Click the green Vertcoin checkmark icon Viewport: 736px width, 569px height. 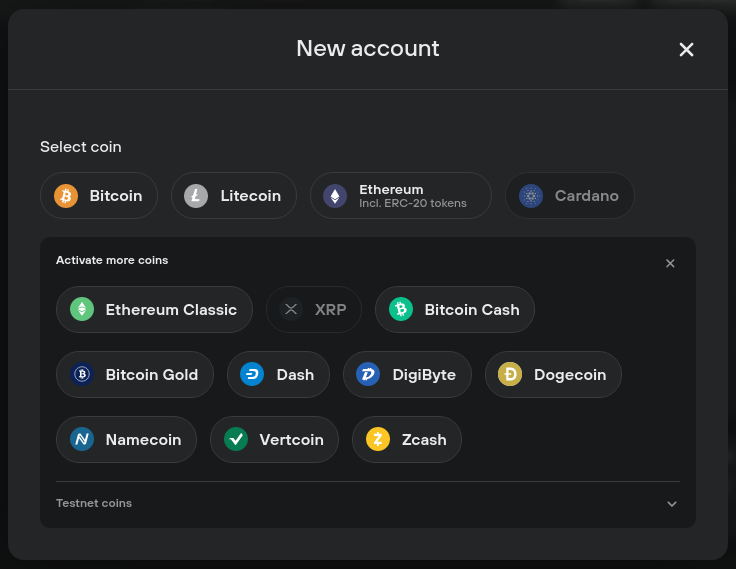pos(236,439)
